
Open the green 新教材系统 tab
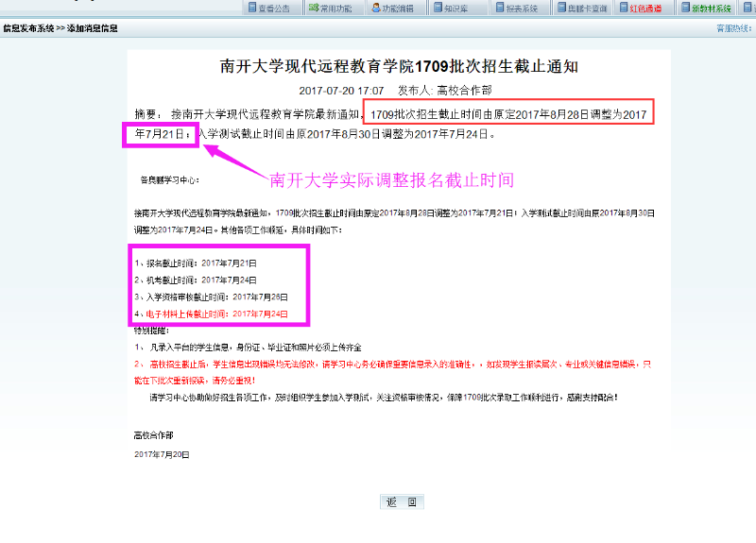pyautogui.click(x=706, y=8)
